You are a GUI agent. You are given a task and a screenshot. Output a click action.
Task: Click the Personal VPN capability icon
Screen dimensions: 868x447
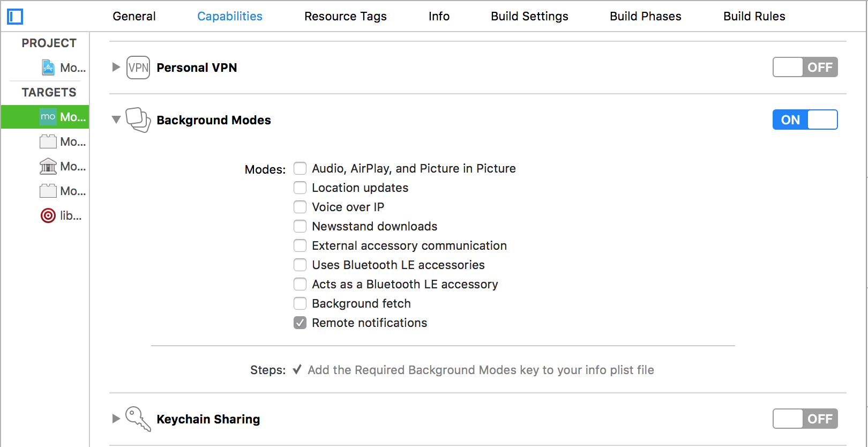138,68
